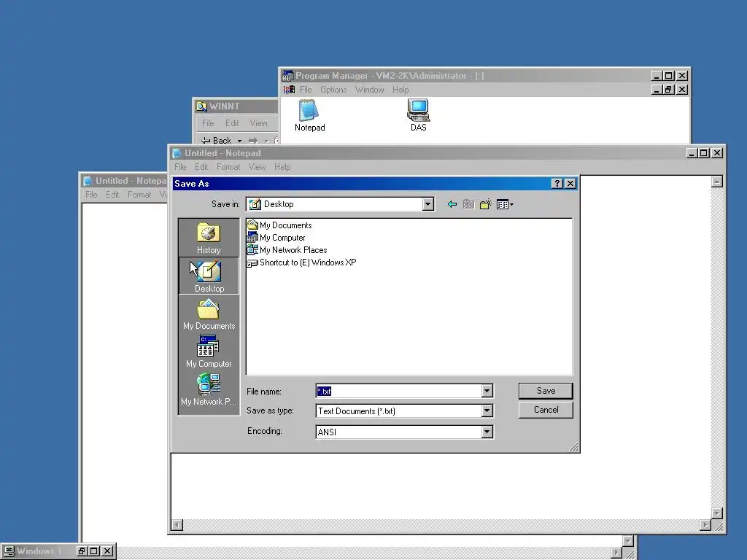Open Options menu in Program Manager
Screen dimensions: 747x560
tap(333, 90)
